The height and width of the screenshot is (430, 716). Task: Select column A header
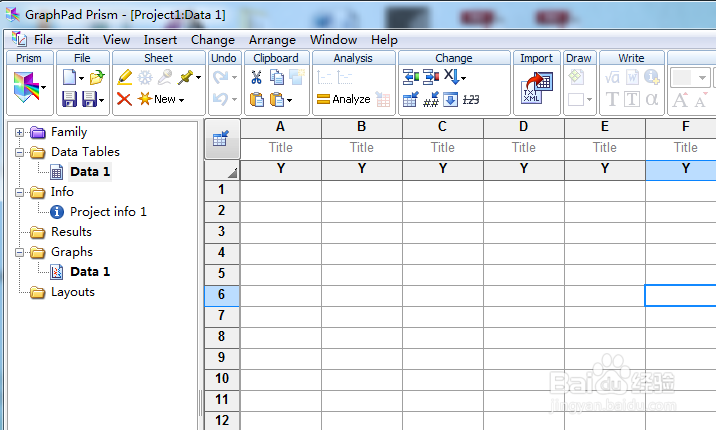[x=280, y=127]
